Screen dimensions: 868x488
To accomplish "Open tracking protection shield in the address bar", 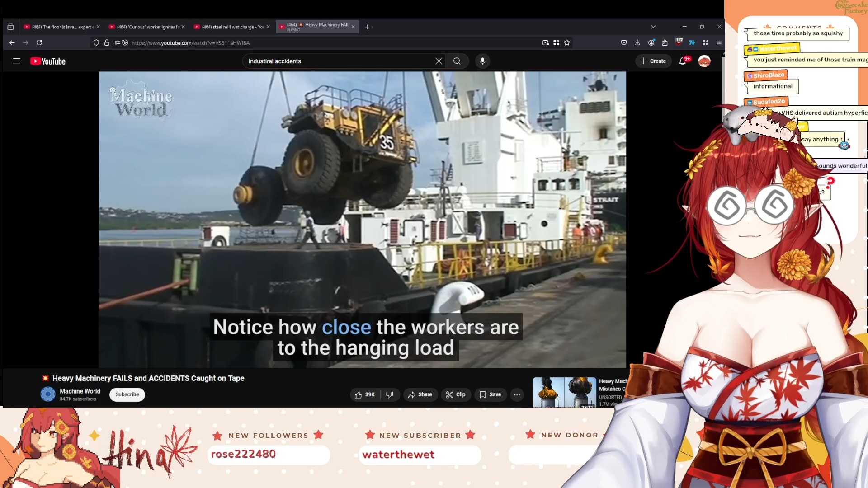I will (x=96, y=43).
